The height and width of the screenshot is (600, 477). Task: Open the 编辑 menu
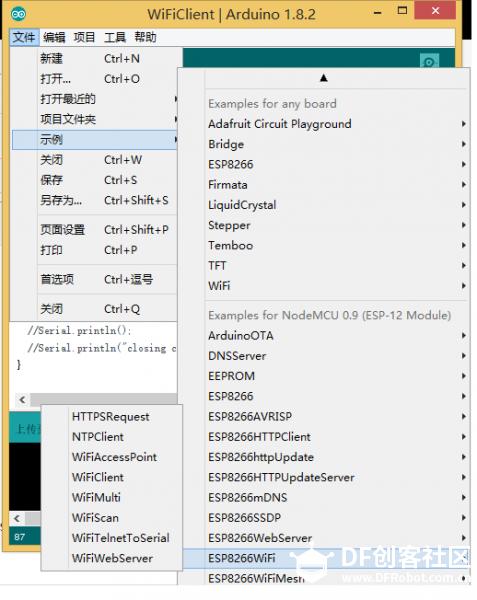54,38
